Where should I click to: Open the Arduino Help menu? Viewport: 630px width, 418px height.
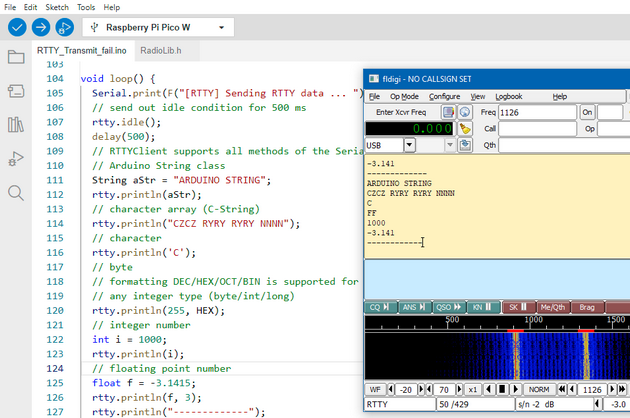112,7
